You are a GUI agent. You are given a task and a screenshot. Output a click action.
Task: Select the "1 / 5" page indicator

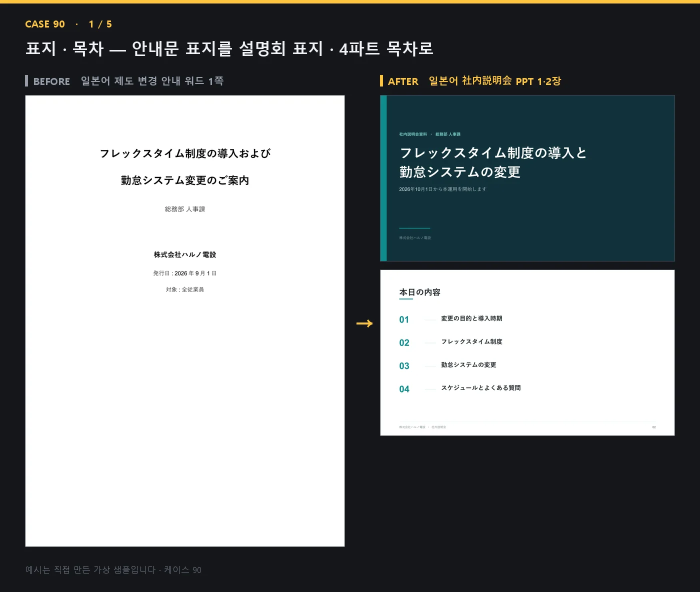pyautogui.click(x=100, y=24)
